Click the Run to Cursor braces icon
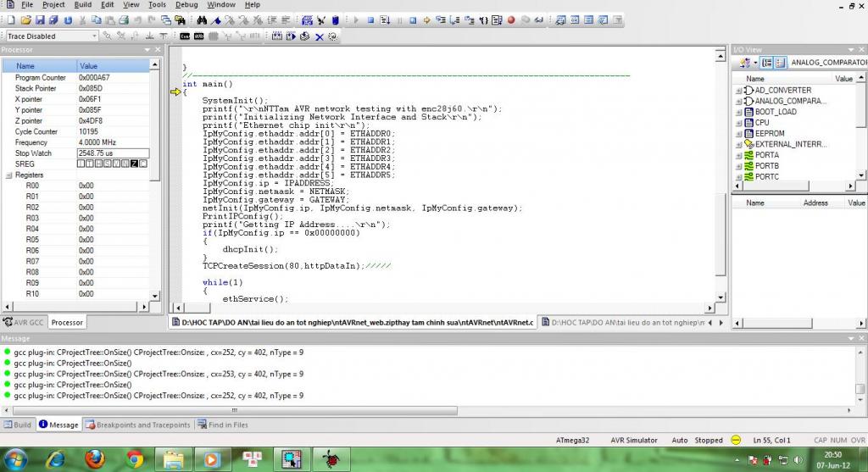The height and width of the screenshot is (472, 868). click(x=484, y=20)
